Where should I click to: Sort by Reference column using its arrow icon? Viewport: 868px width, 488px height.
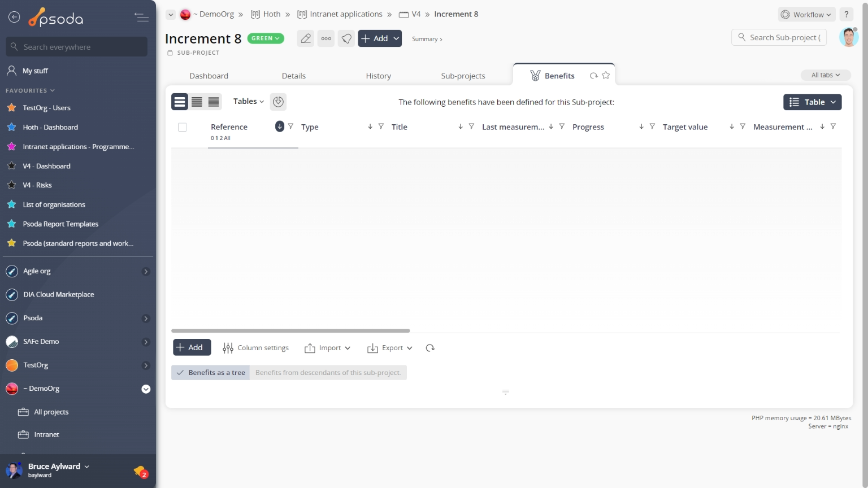tap(280, 127)
